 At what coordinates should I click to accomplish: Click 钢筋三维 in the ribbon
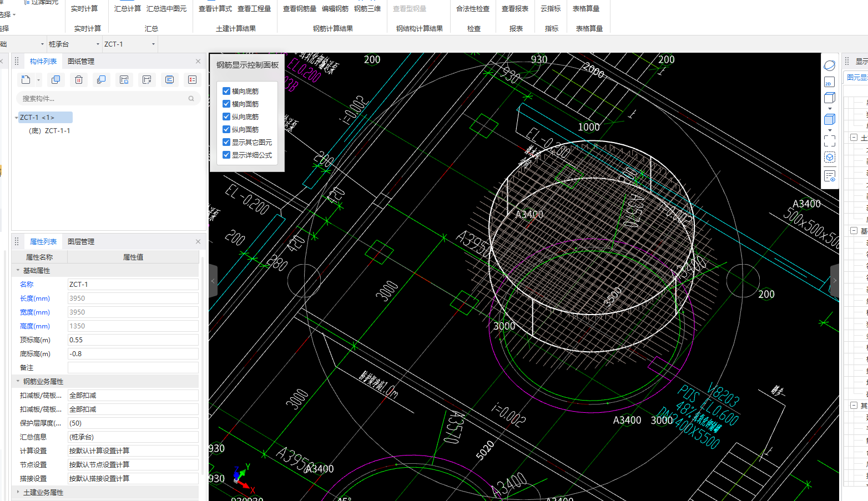367,9
